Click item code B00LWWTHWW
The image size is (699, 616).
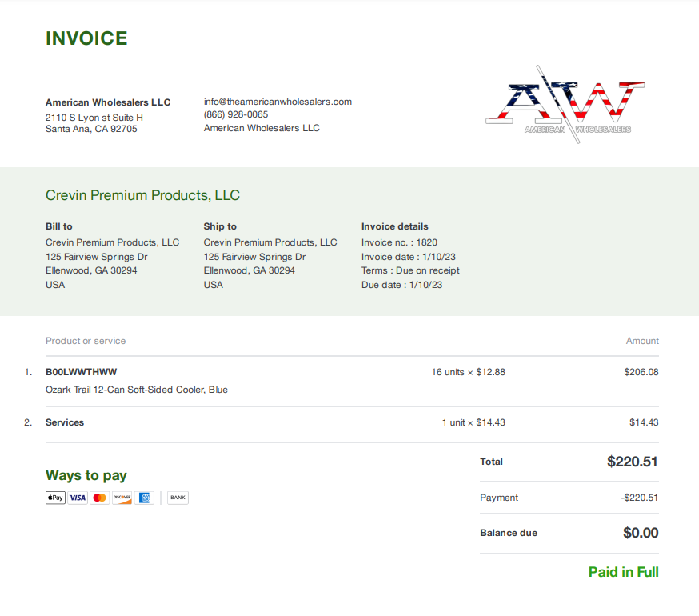pos(81,372)
